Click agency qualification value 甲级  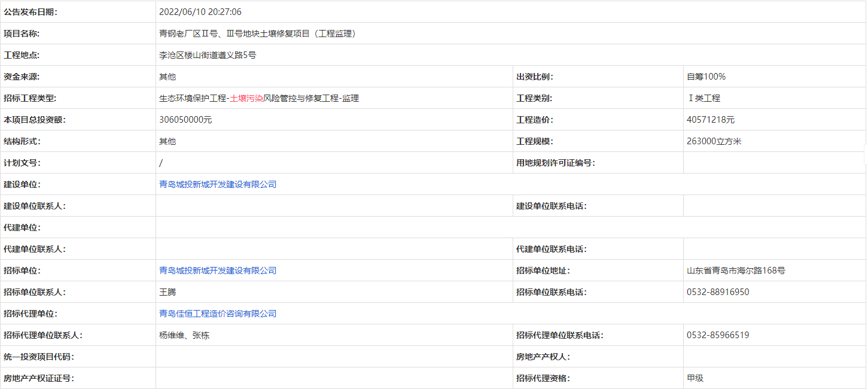[x=695, y=378]
